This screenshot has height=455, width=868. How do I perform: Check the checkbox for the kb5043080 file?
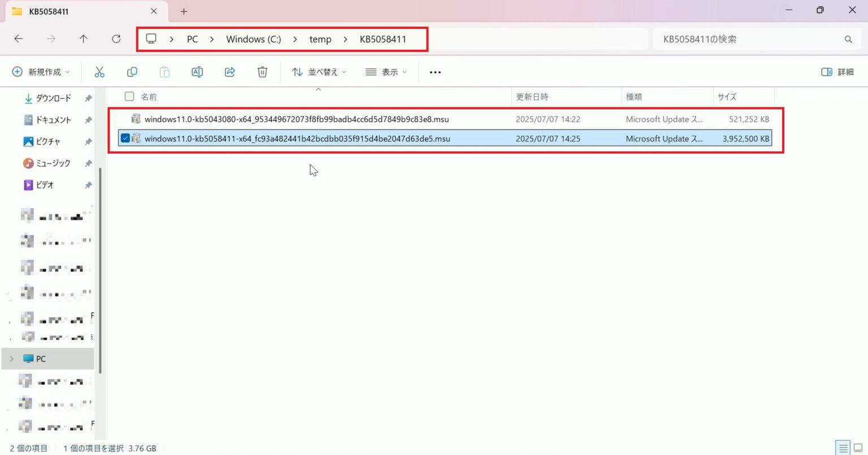pyautogui.click(x=125, y=119)
